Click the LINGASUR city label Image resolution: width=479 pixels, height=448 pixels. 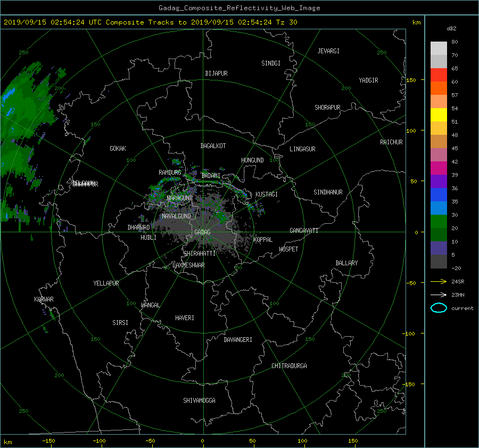click(x=302, y=149)
